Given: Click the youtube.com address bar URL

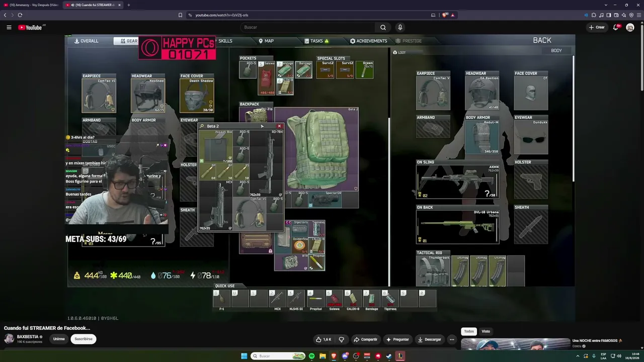Looking at the screenshot, I should [221, 15].
